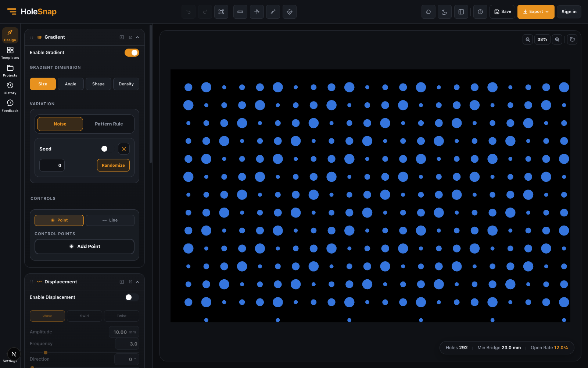Click the Open Rate 12.0% status
This screenshot has height=368, width=588.
click(549, 348)
